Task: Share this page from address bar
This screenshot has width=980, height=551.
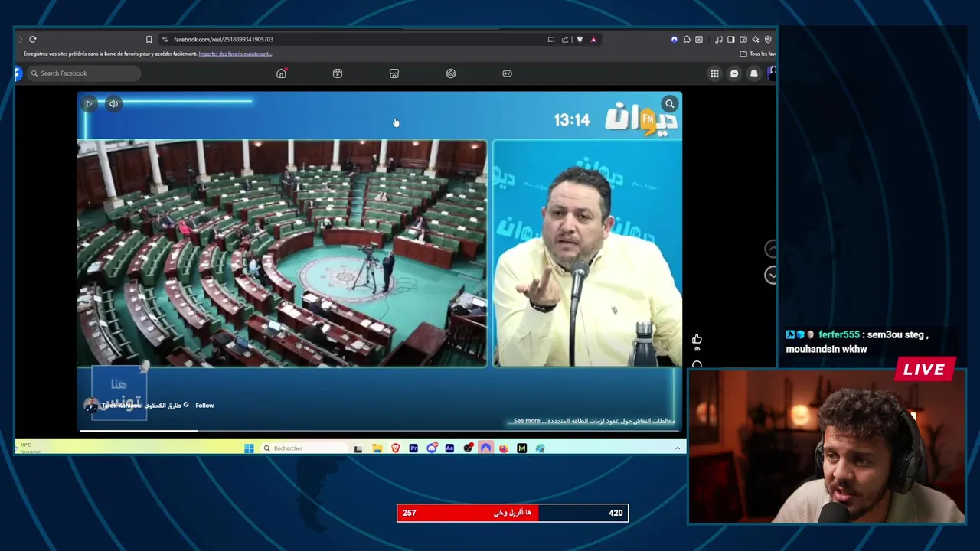Action: 565,39
